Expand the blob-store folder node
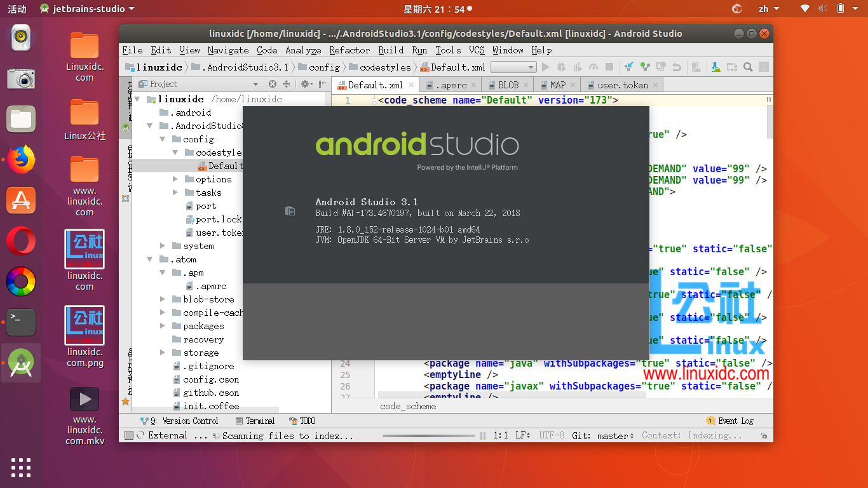 pos(163,299)
